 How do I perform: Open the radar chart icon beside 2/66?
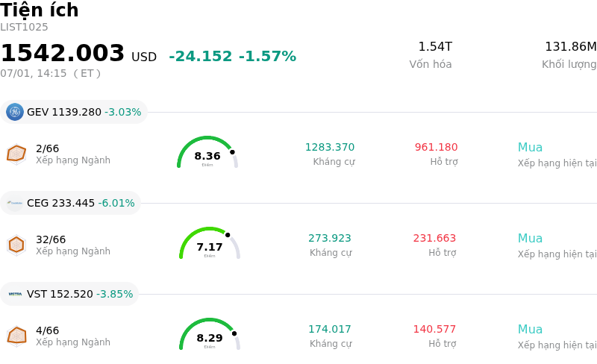pyautogui.click(x=16, y=154)
